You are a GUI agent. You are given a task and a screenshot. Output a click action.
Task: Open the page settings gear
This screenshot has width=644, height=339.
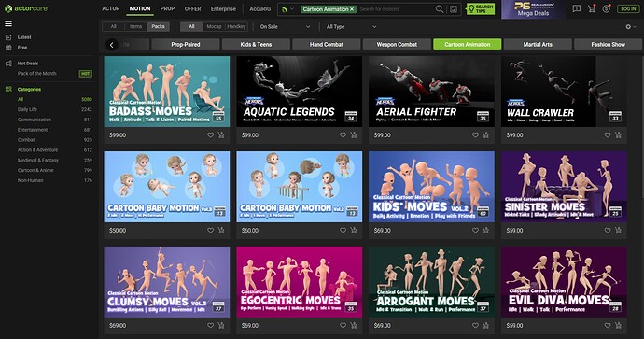click(628, 27)
